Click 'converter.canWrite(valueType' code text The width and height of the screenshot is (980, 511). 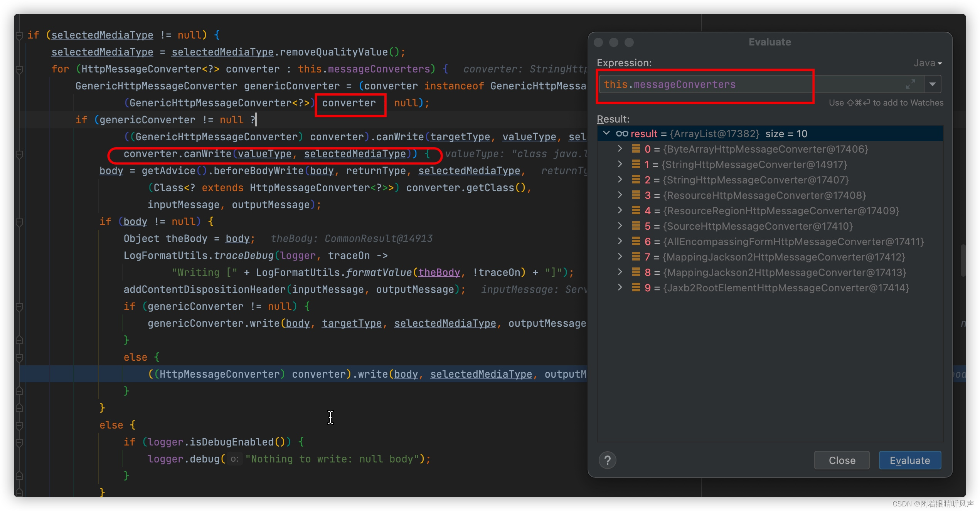(x=207, y=154)
